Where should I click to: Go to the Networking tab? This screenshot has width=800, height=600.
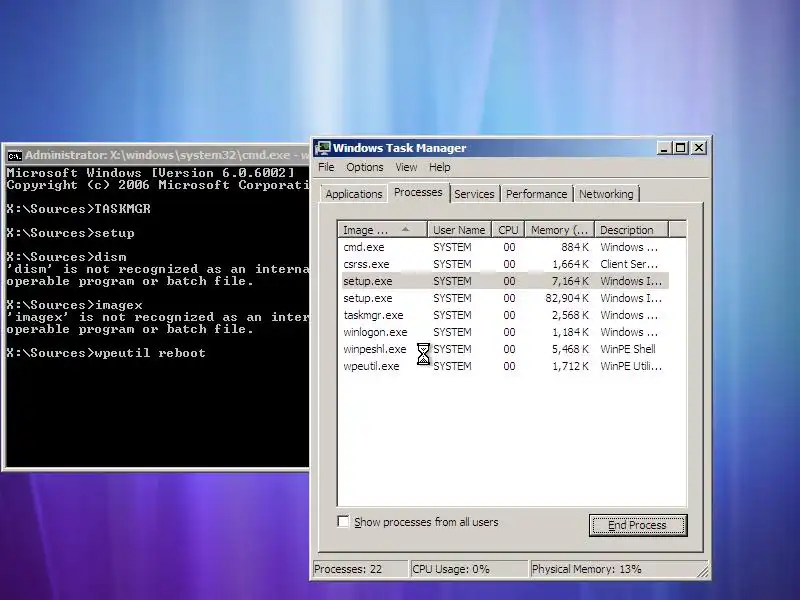[x=606, y=194]
